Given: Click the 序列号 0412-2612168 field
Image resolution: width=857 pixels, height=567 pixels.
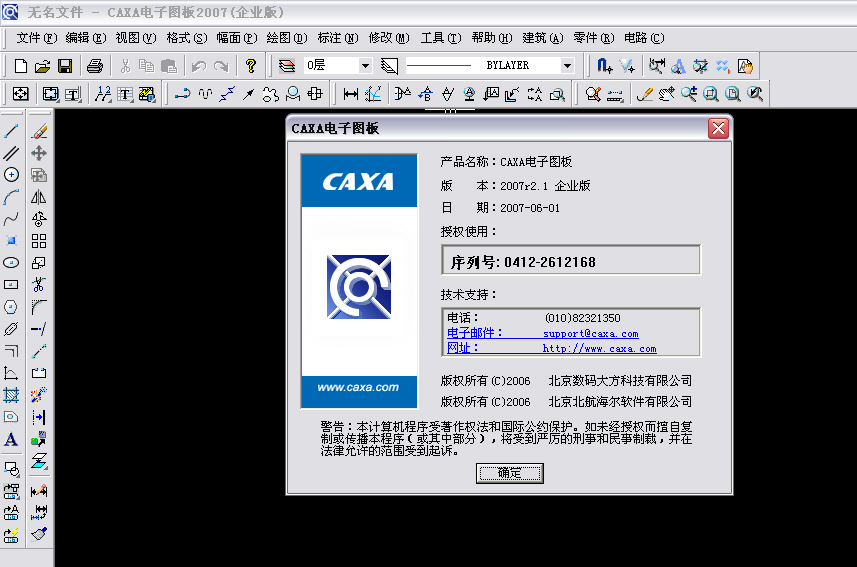Looking at the screenshot, I should coord(571,260).
